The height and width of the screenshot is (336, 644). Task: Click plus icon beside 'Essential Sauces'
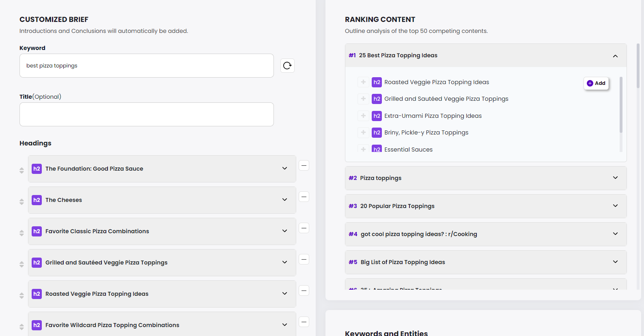tap(363, 149)
